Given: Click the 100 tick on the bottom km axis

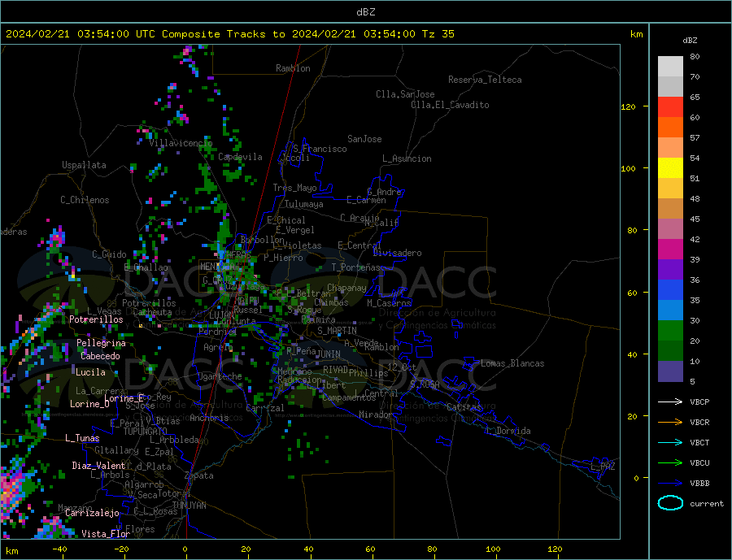Looking at the screenshot, I should pos(493,549).
